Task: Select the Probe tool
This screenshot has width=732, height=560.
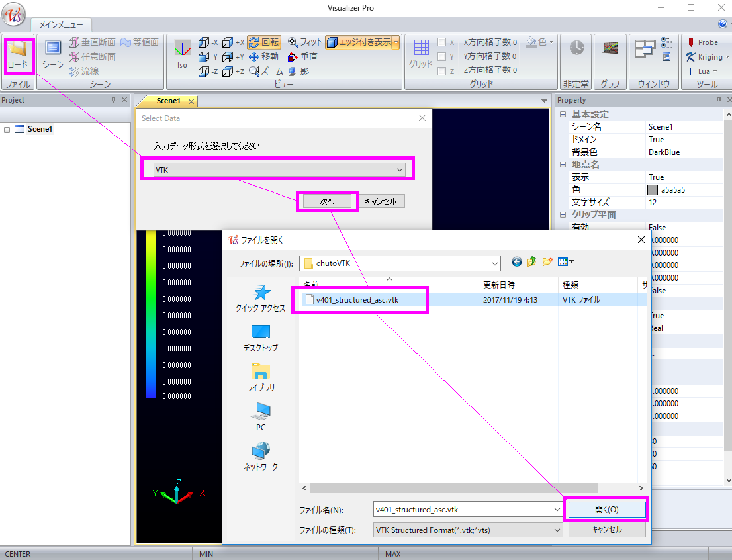Action: [702, 42]
